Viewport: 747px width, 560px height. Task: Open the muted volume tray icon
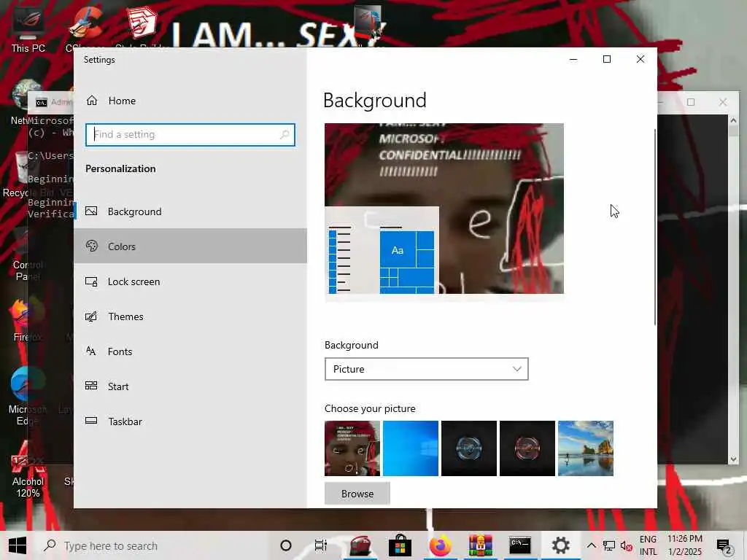626,545
